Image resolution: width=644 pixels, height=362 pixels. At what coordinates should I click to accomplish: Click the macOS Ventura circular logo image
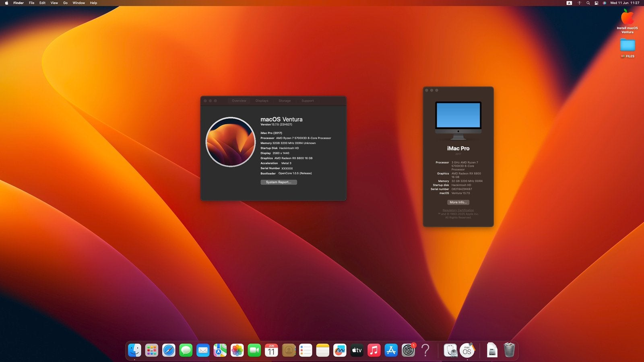(231, 142)
